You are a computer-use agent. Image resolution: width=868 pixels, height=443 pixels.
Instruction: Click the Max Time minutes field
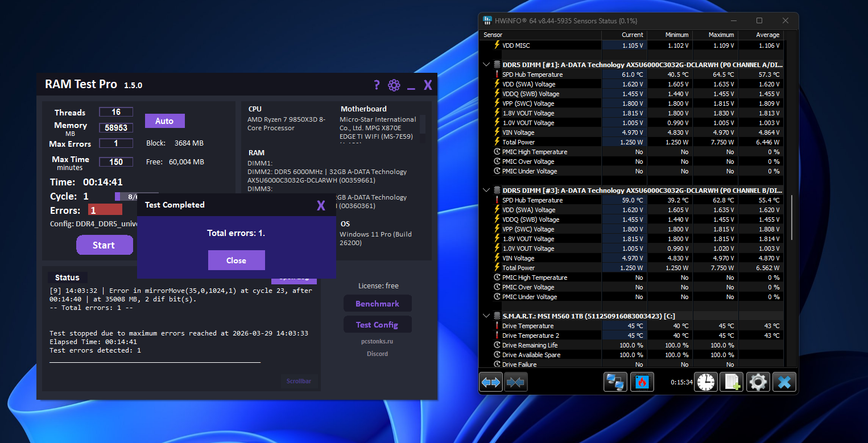coord(116,162)
